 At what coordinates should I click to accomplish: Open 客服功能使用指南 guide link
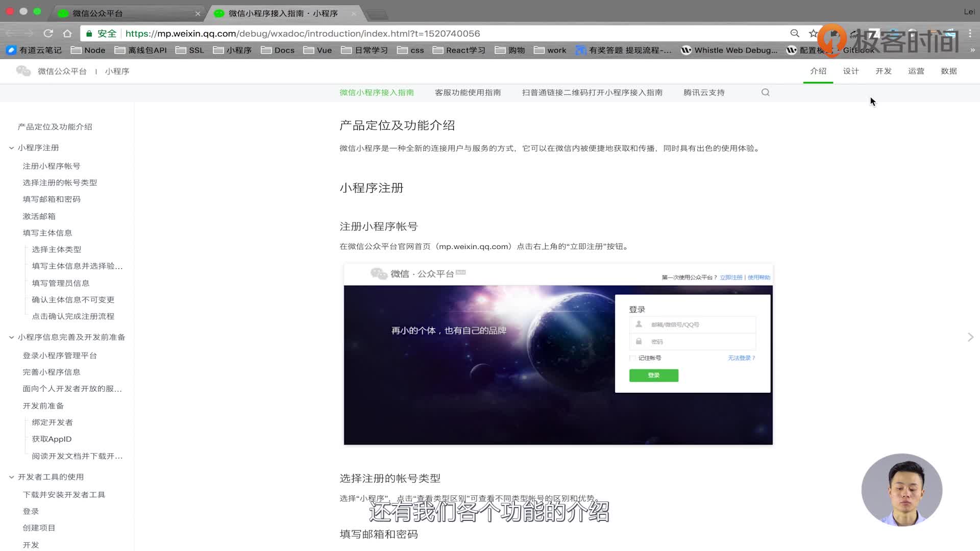tap(468, 92)
